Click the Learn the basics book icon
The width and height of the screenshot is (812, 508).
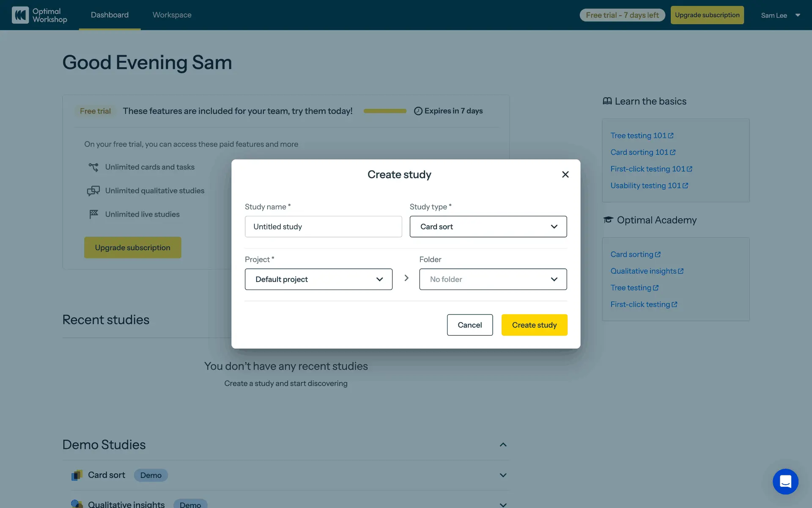607,101
